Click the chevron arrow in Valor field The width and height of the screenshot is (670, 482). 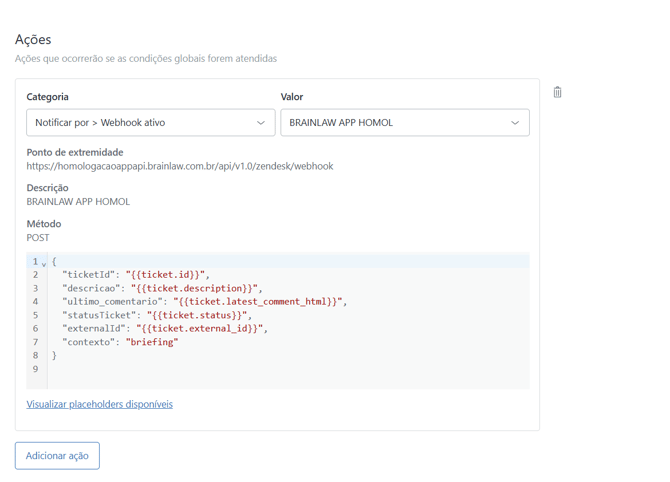(515, 123)
